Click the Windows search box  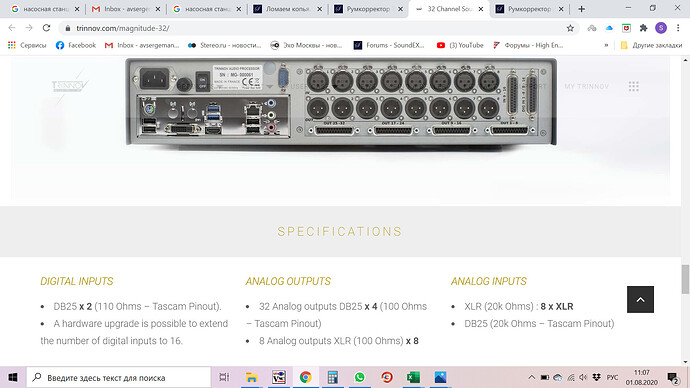click(x=119, y=377)
